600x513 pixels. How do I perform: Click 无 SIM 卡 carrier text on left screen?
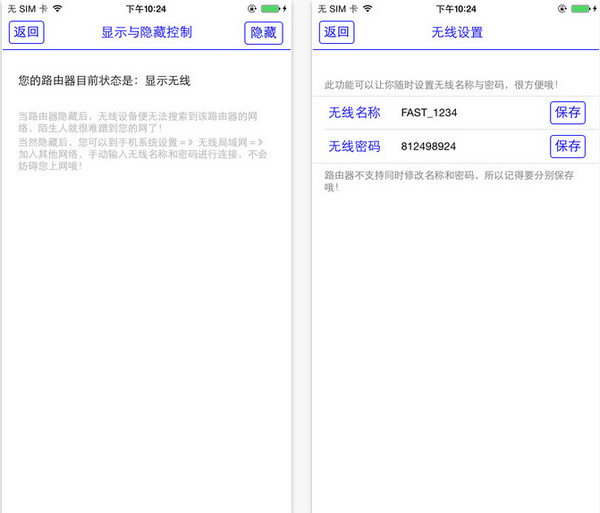tap(27, 9)
